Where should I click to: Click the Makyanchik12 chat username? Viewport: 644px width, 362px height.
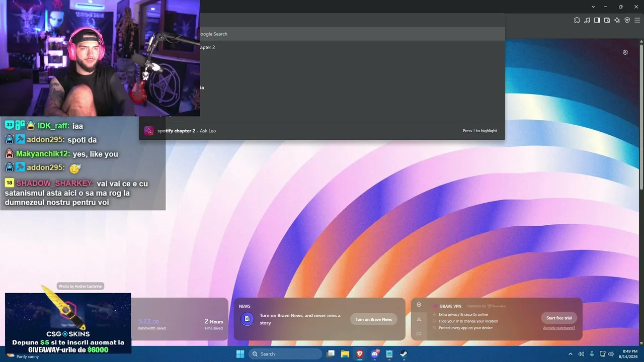click(x=43, y=154)
